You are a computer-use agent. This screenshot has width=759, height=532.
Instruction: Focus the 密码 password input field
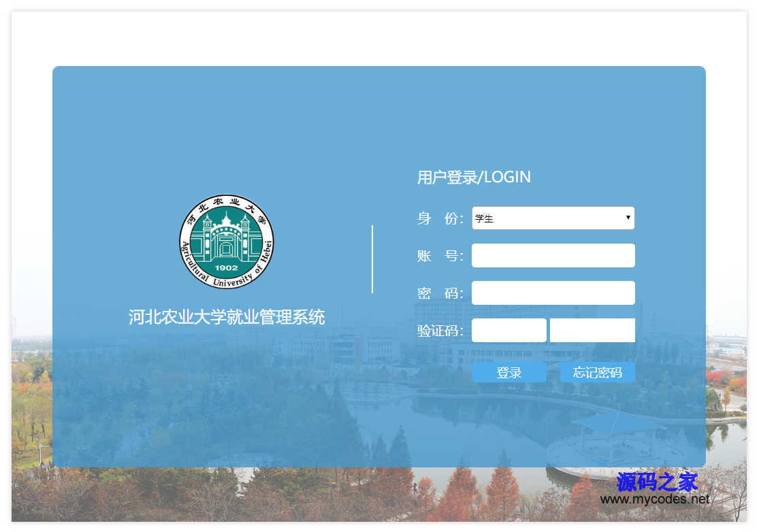[x=553, y=293]
